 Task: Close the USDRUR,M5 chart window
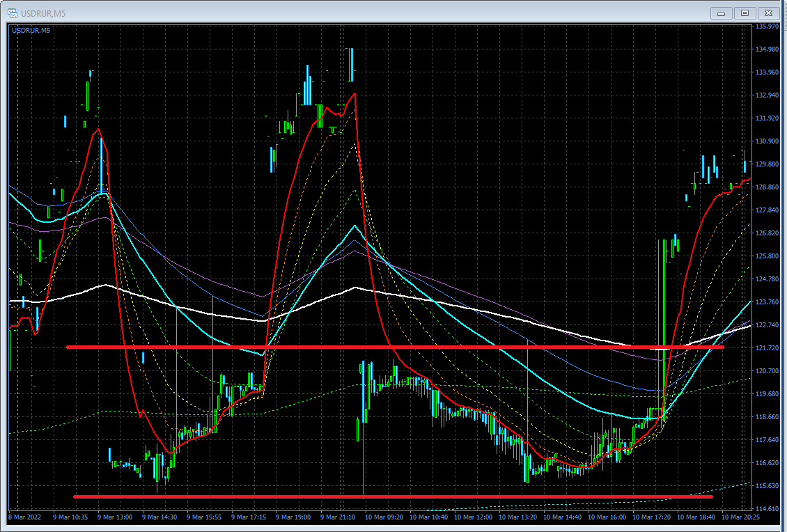point(768,13)
